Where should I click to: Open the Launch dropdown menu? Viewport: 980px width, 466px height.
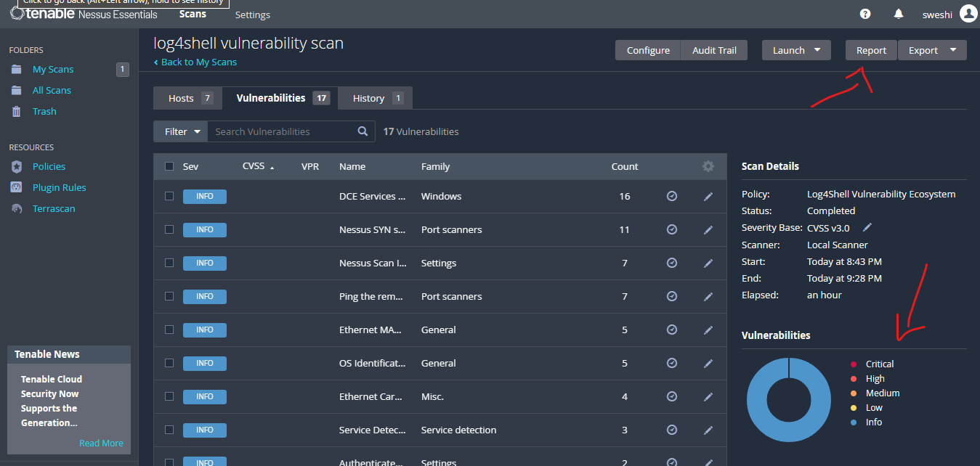click(796, 50)
